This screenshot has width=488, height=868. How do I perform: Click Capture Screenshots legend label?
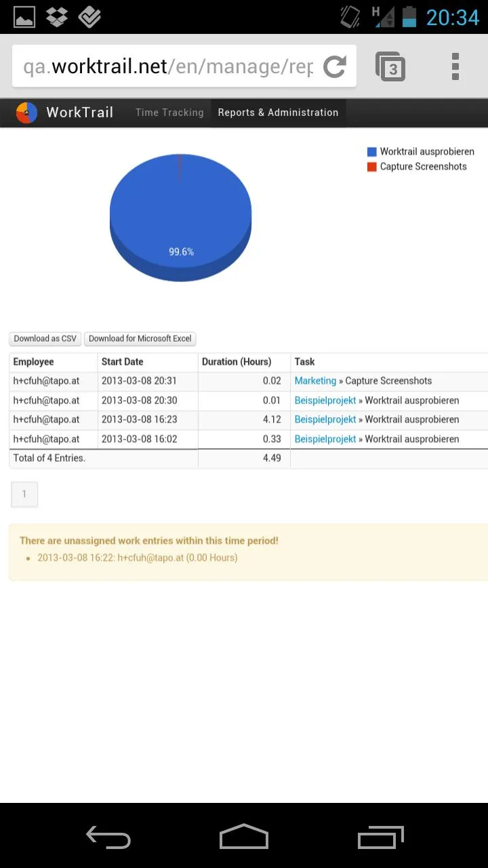coord(424,167)
